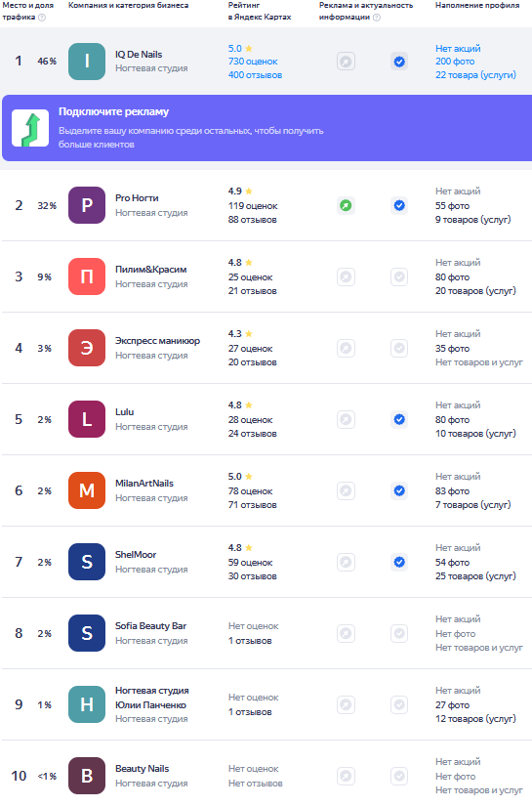This screenshot has width=532, height=806.
Task: Open the 22 товара (услуги) link
Action: [x=475, y=75]
